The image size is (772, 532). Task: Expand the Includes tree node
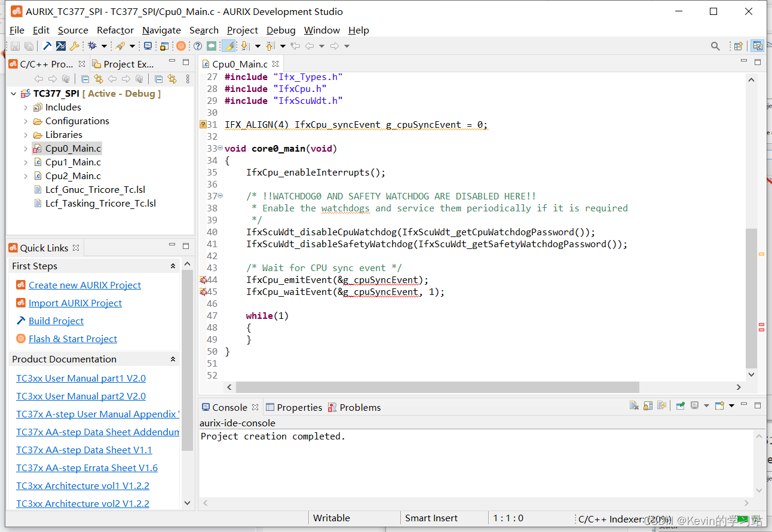pos(26,107)
